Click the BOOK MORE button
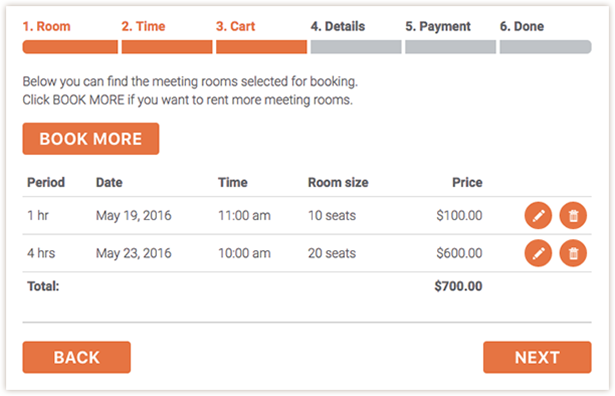 (x=91, y=139)
